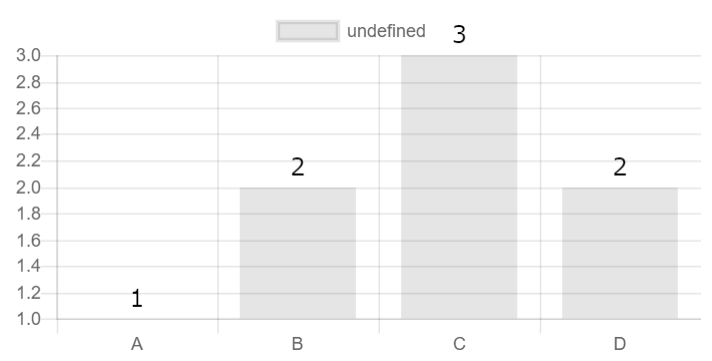Toggle the undefined dataset legend swatch
The image size is (712, 361).
click(x=308, y=31)
